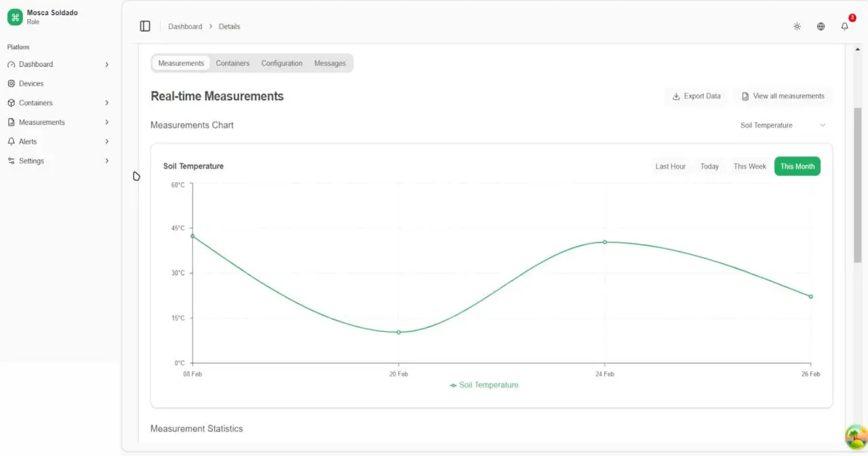
Task: Open the language selector globe icon
Action: pos(821,26)
